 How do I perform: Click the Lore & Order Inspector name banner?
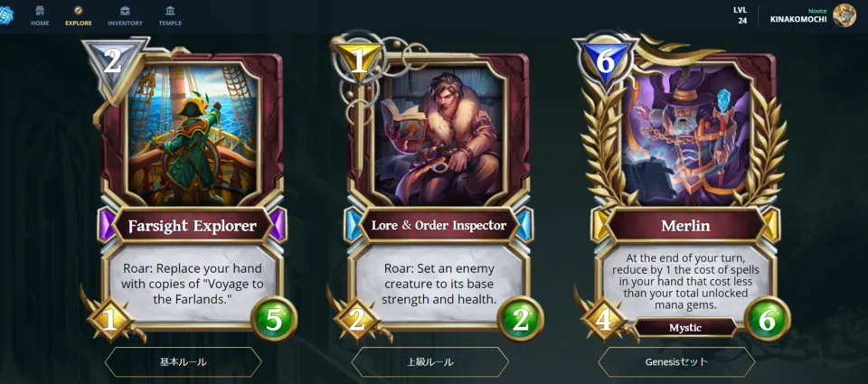pos(439,225)
